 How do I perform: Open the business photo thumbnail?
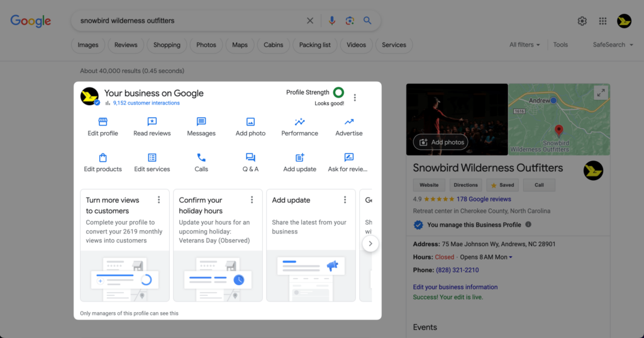(457, 120)
